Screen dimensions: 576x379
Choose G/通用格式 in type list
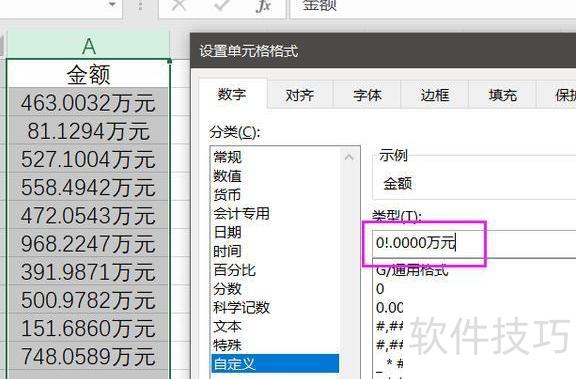412,270
